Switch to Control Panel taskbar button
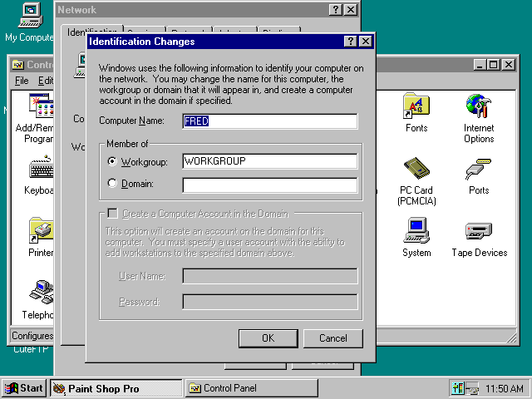Viewport: 532px width, 399px height. click(251, 388)
